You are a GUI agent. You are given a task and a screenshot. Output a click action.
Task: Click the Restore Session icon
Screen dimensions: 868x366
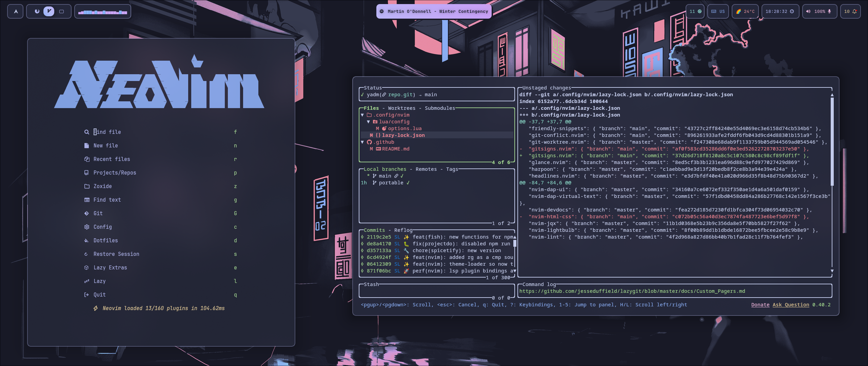tap(86, 254)
